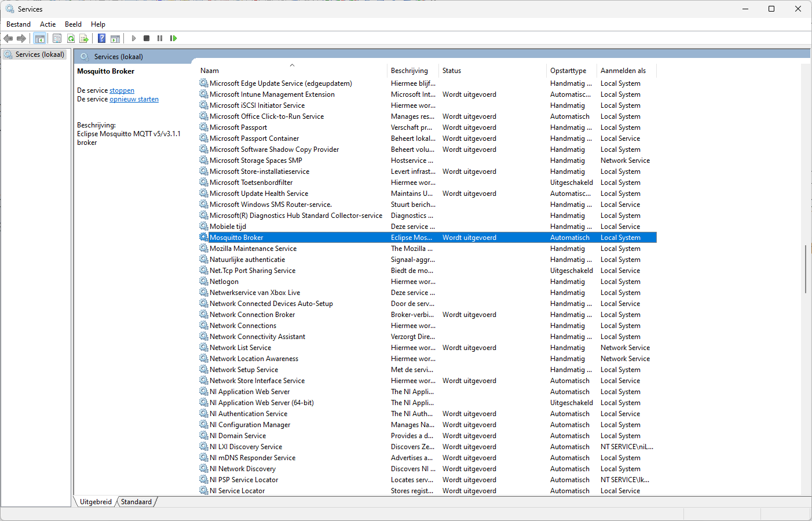Select the Uitgebreid tab
Image resolution: width=812 pixels, height=521 pixels.
pos(95,502)
